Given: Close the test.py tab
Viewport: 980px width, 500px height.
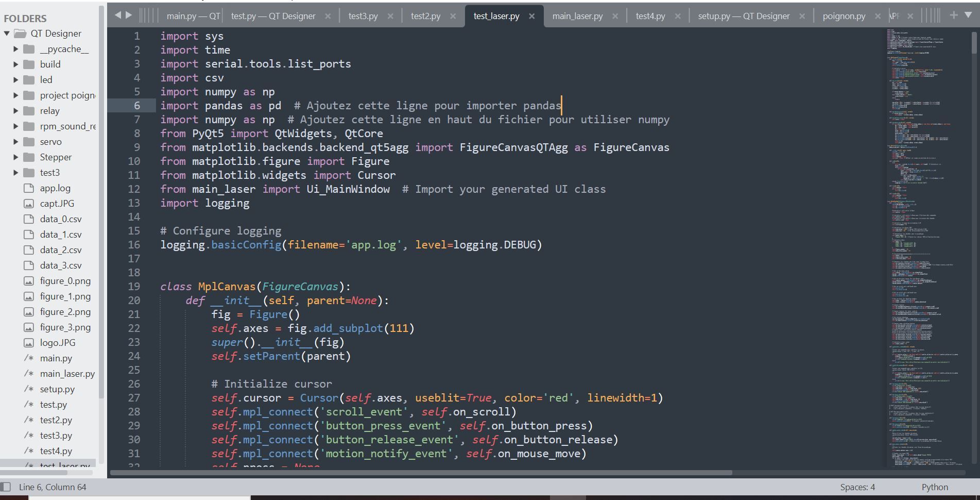Looking at the screenshot, I should point(328,16).
